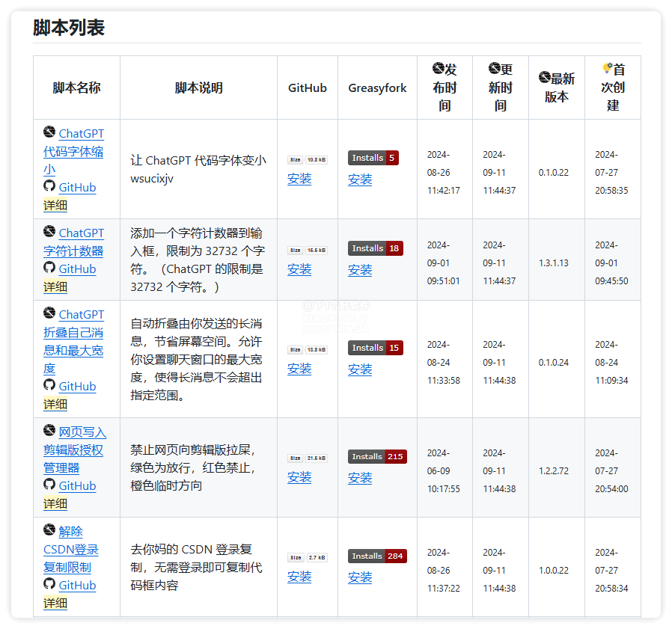Click GitHub octocat icon in 解除CSDN row
Viewport: 672px width, 629px height.
pos(49,583)
